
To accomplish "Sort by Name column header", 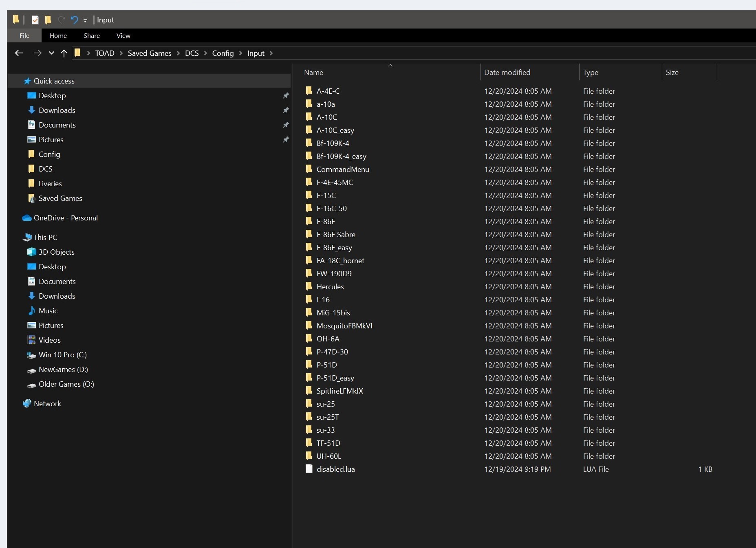I will [313, 72].
